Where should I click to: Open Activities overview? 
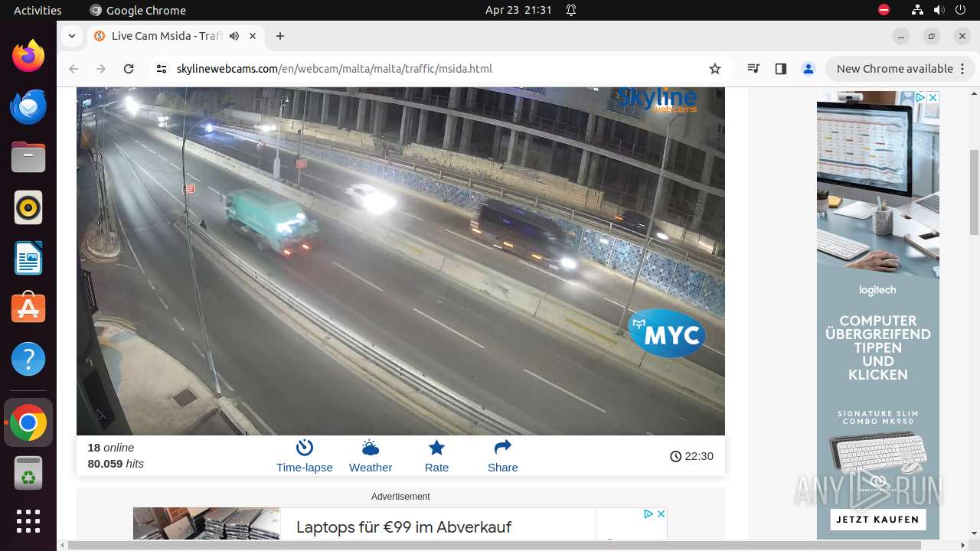(x=38, y=10)
